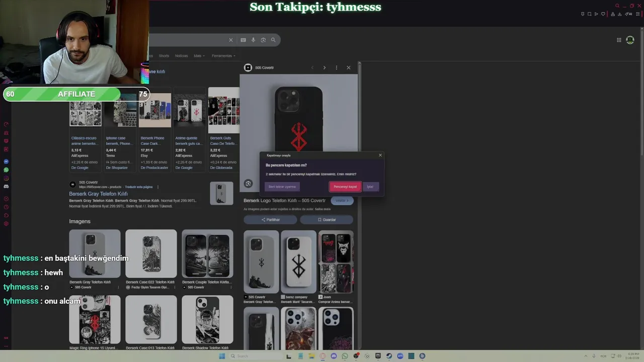Open the Berserk Case:013 Telefon Kılıfı thumbnail
The height and width of the screenshot is (362, 644).
[x=151, y=320]
